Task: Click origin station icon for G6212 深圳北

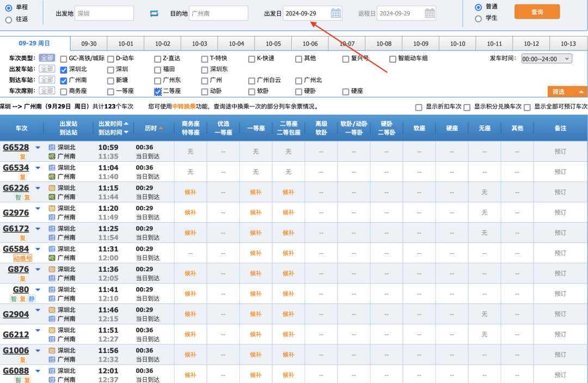Action: point(52,330)
